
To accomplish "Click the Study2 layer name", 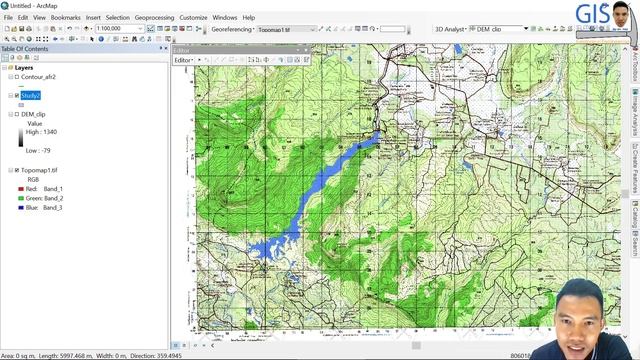I will click(x=31, y=96).
